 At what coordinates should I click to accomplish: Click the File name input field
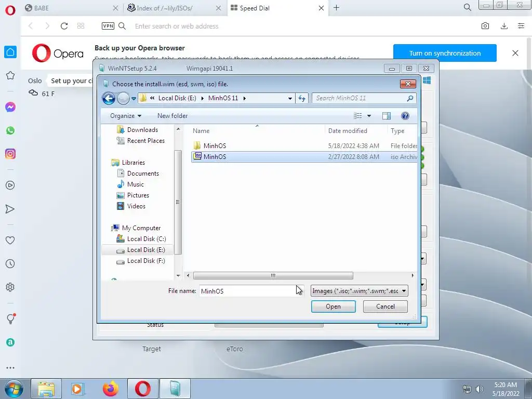(251, 291)
